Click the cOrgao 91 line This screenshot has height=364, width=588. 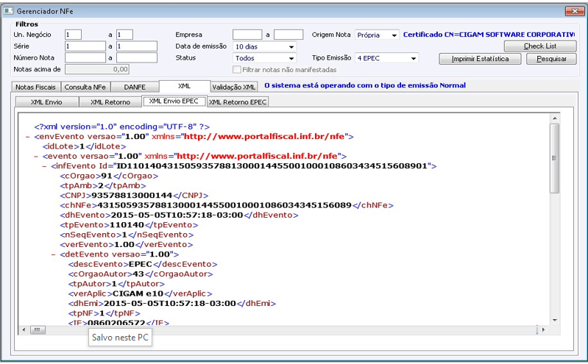[x=109, y=176]
